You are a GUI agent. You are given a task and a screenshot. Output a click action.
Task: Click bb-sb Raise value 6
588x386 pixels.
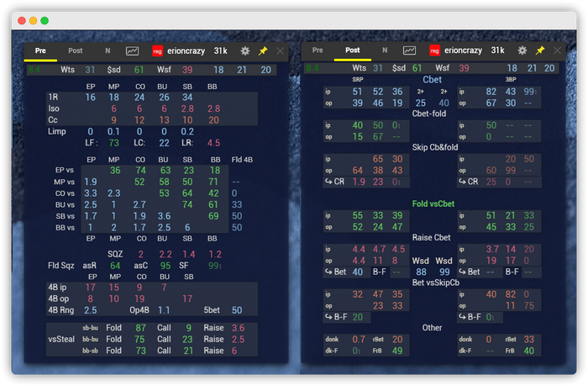click(x=234, y=351)
